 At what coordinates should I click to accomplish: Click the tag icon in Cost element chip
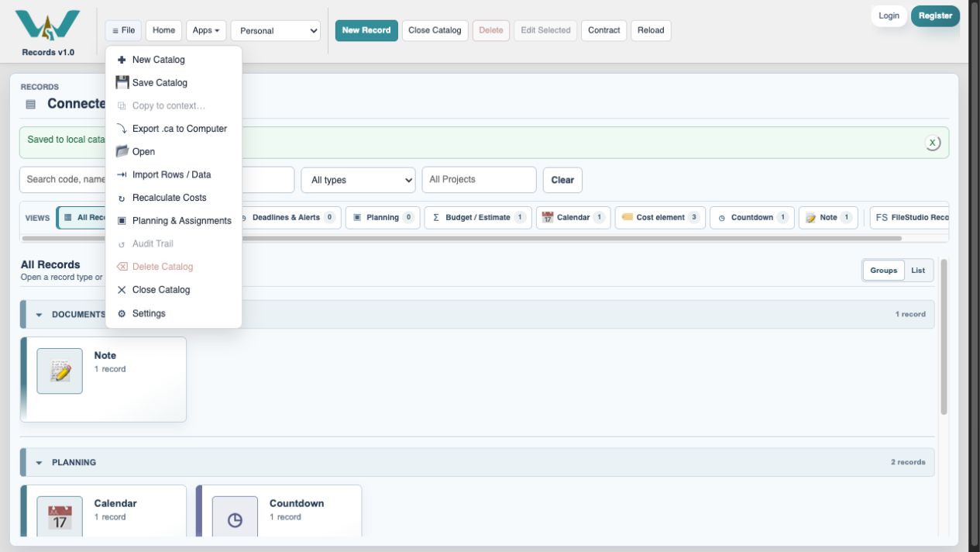[627, 217]
